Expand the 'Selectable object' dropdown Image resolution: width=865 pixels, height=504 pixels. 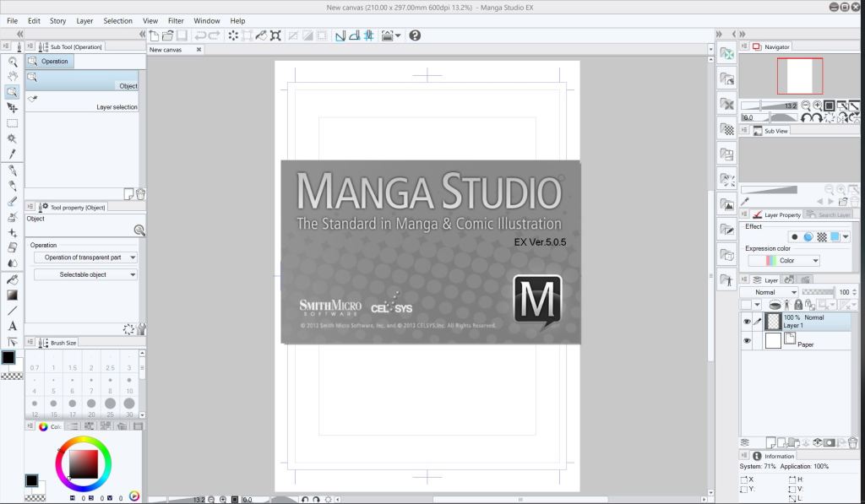point(85,274)
